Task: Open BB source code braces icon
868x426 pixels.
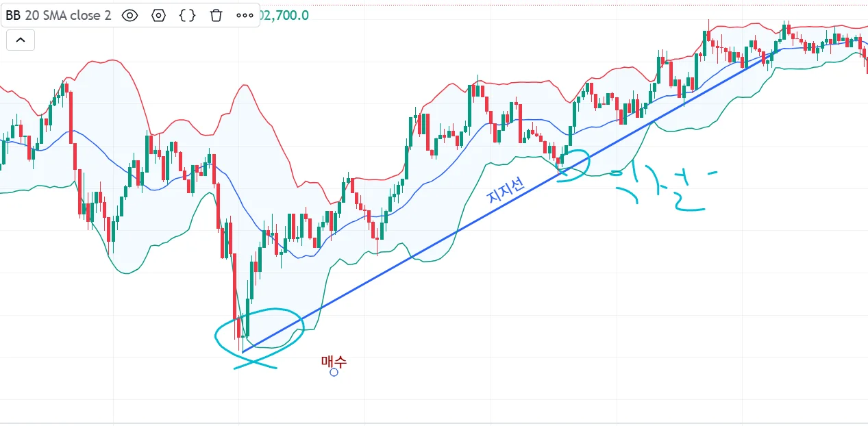Action: (187, 15)
